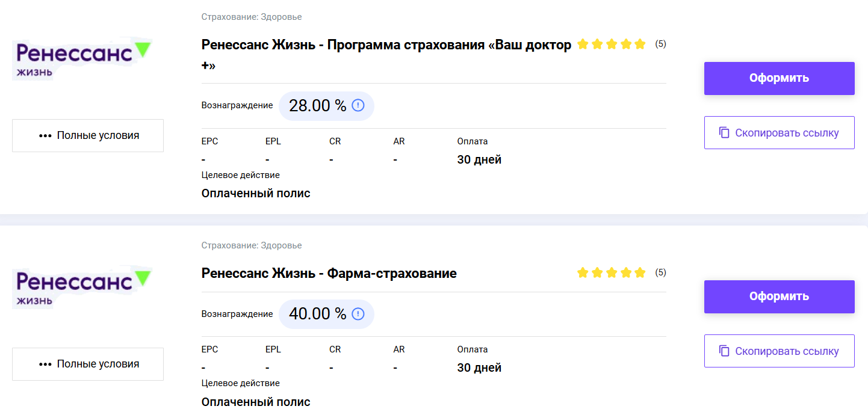This screenshot has width=868, height=415.
Task: Click copy icon in first Скопировать ссылку button
Action: coord(725,133)
